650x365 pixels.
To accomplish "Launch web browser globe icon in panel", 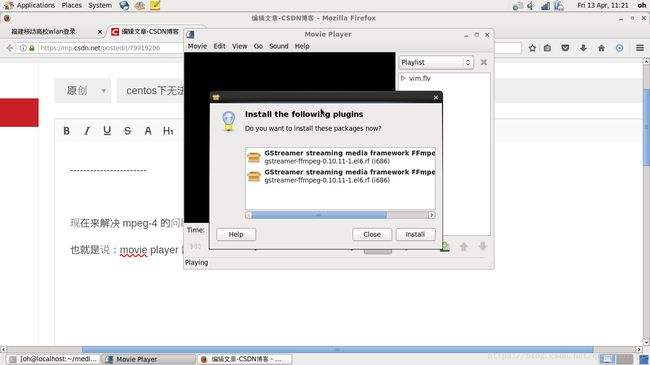I will click(x=124, y=5).
